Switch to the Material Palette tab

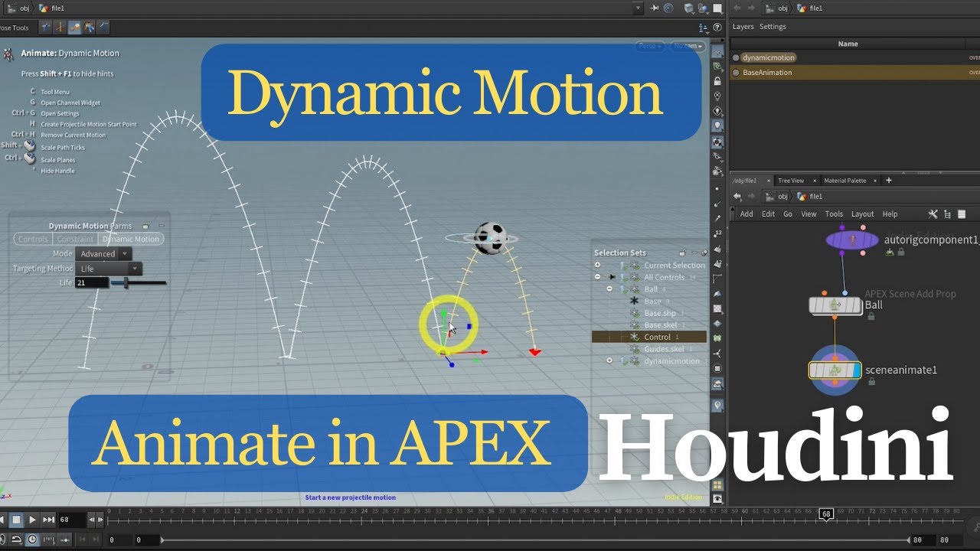tap(845, 181)
